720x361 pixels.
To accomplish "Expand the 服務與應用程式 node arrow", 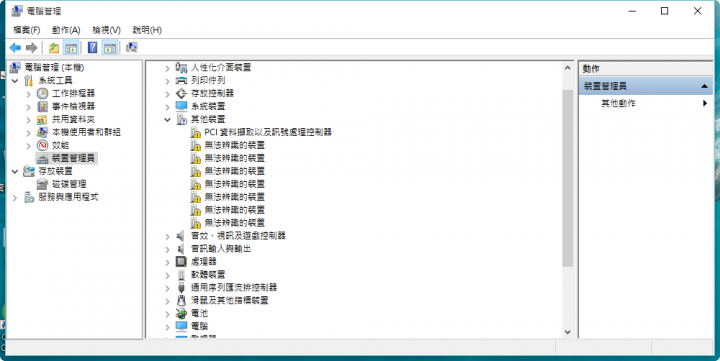I will point(15,197).
